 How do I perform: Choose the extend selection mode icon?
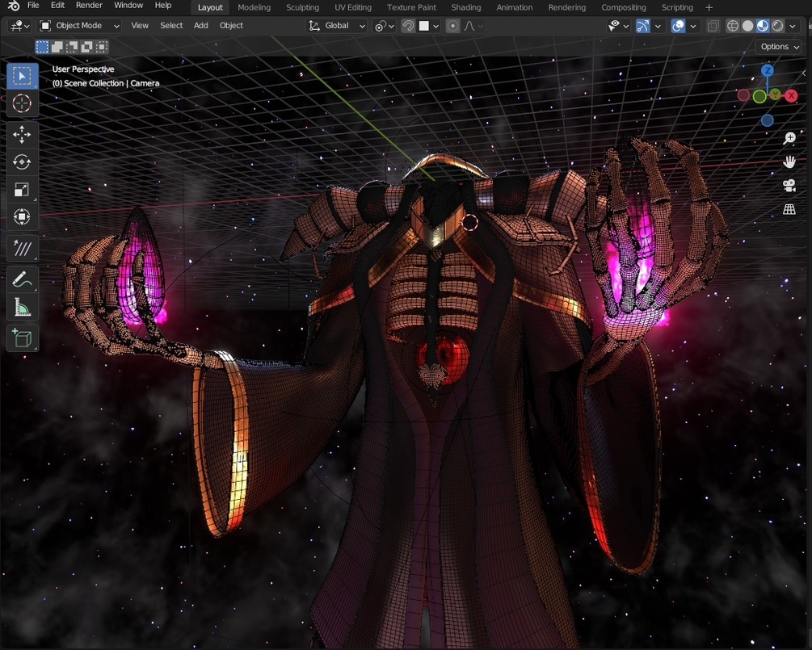click(x=57, y=47)
